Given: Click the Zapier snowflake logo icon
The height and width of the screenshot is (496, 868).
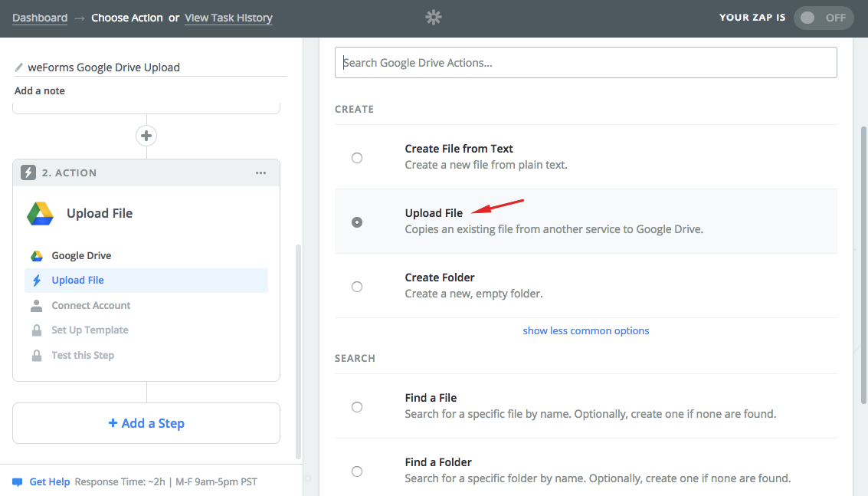Looking at the screenshot, I should tap(434, 18).
